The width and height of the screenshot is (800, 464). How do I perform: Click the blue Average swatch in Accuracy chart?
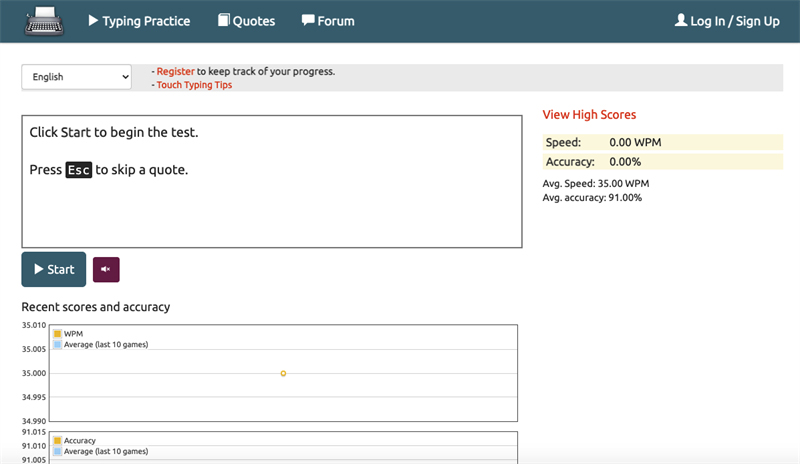coord(58,451)
